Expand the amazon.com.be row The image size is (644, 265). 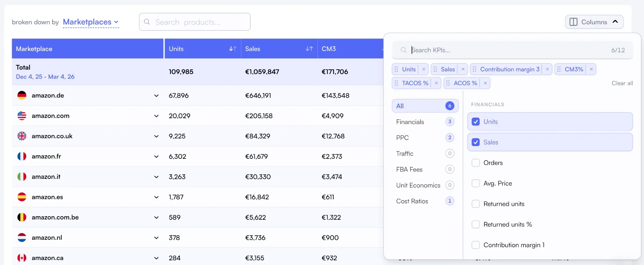156,217
